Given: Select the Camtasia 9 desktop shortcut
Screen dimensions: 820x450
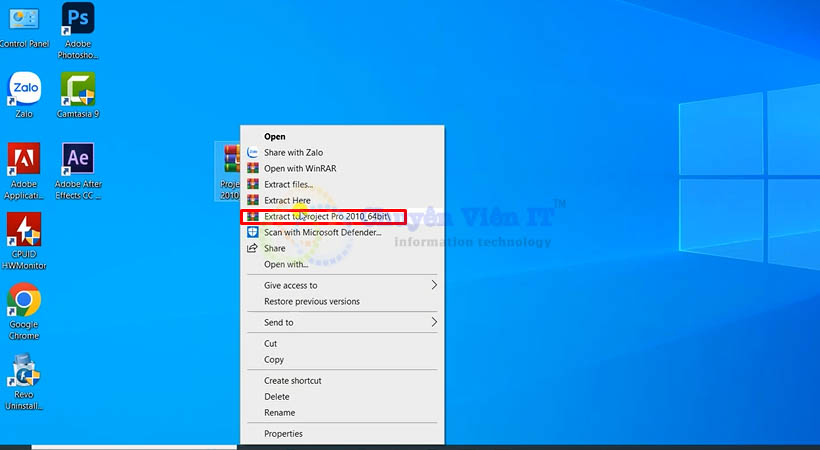Looking at the screenshot, I should pyautogui.click(x=78, y=90).
